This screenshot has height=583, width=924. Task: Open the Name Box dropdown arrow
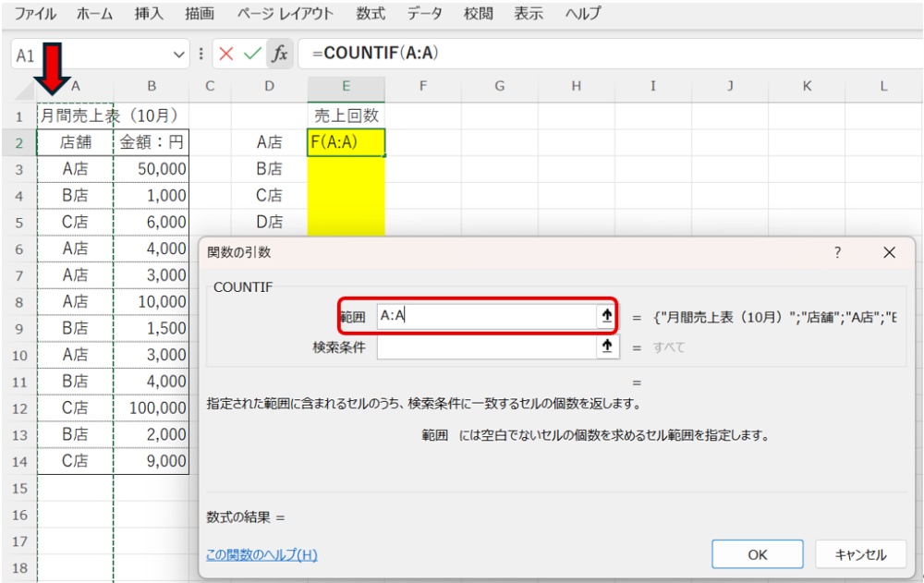pyautogui.click(x=179, y=55)
